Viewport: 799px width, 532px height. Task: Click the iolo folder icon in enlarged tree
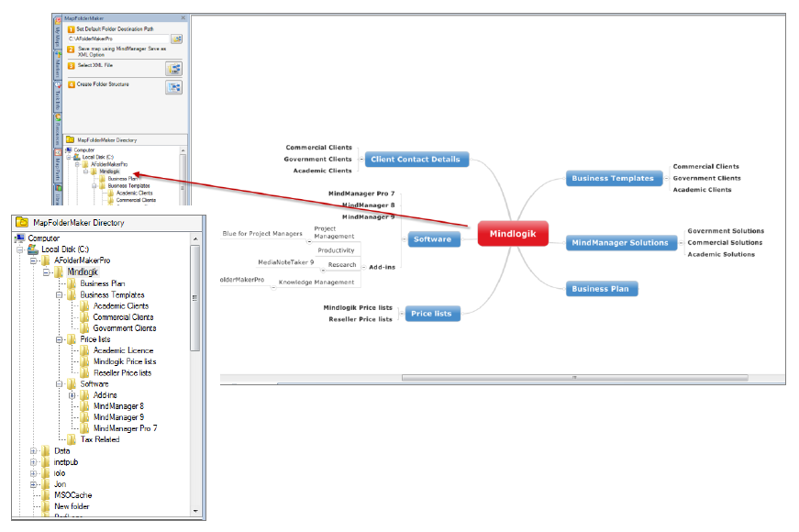tap(46, 473)
